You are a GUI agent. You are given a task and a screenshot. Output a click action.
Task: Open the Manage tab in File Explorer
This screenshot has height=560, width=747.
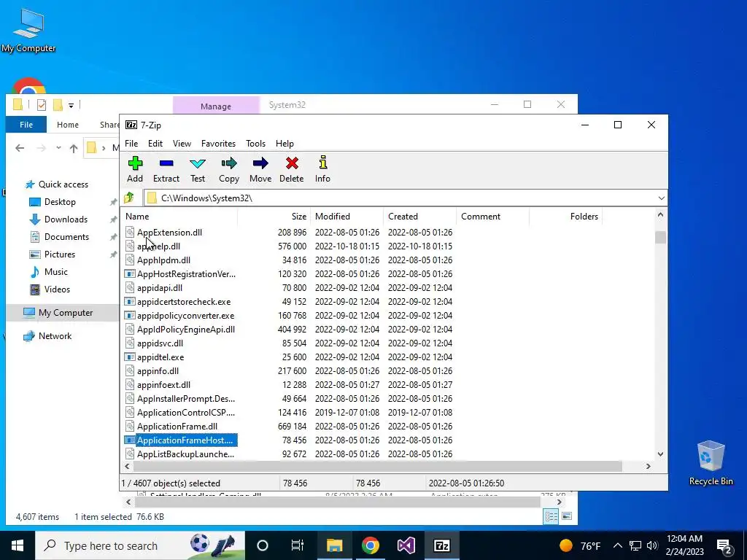216,106
